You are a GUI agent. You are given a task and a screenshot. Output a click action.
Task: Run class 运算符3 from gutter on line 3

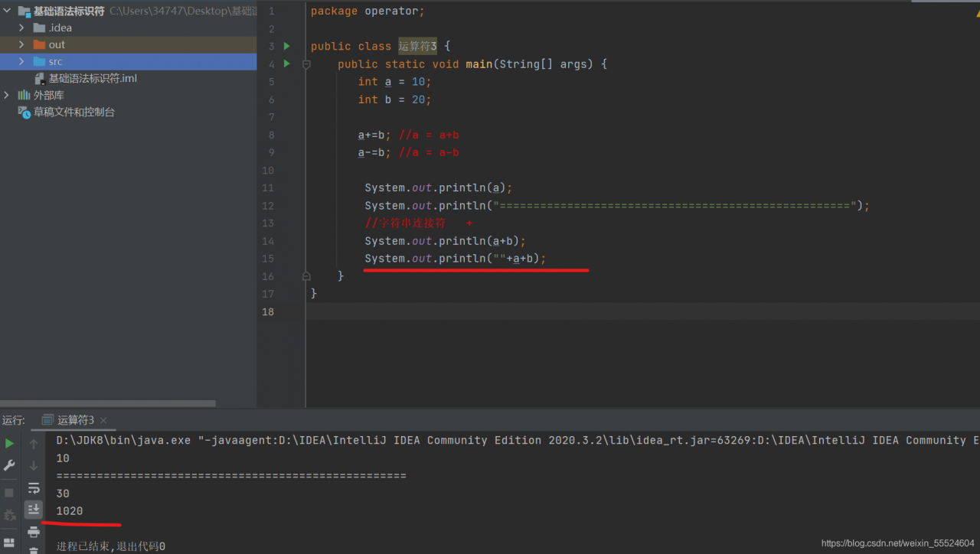(x=287, y=46)
